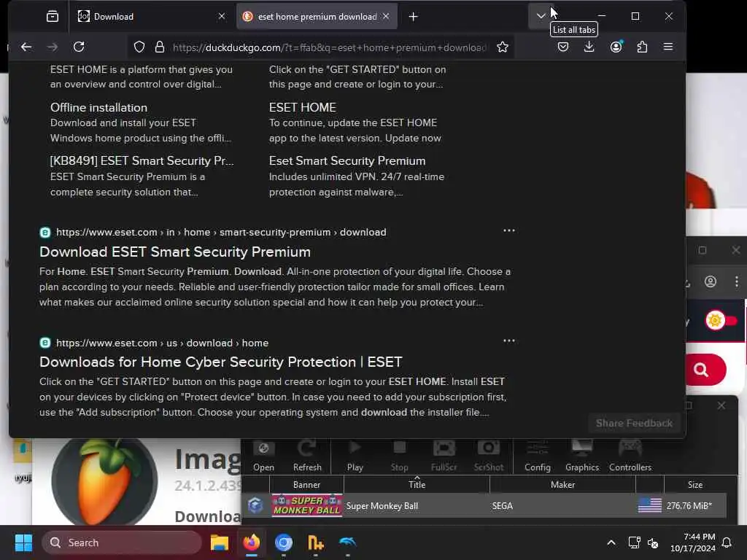The height and width of the screenshot is (560, 747).
Task: Sort Dolphin game list by Title column
Action: click(417, 485)
